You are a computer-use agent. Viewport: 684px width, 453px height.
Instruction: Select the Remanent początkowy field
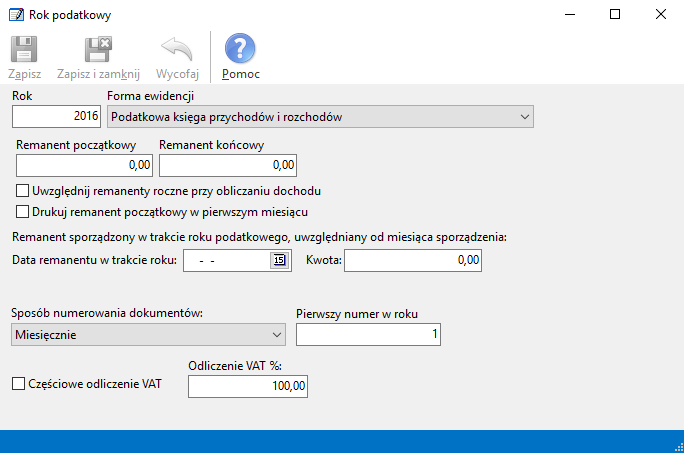tap(85, 164)
